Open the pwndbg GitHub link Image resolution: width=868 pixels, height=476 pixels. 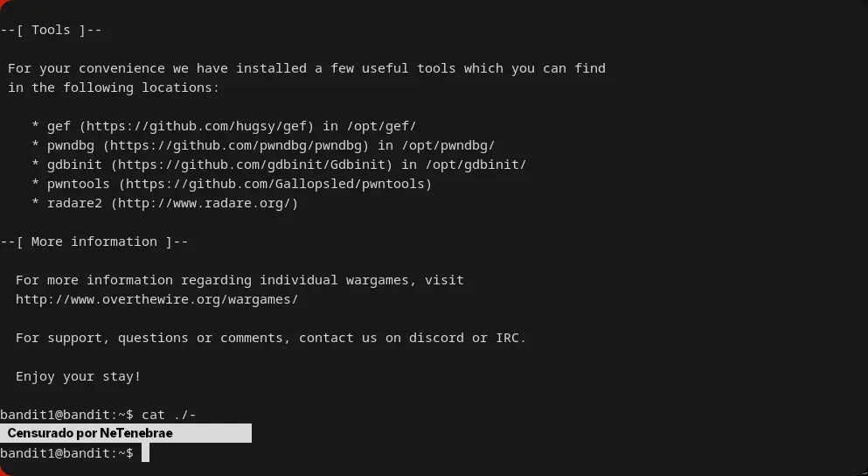(240, 145)
